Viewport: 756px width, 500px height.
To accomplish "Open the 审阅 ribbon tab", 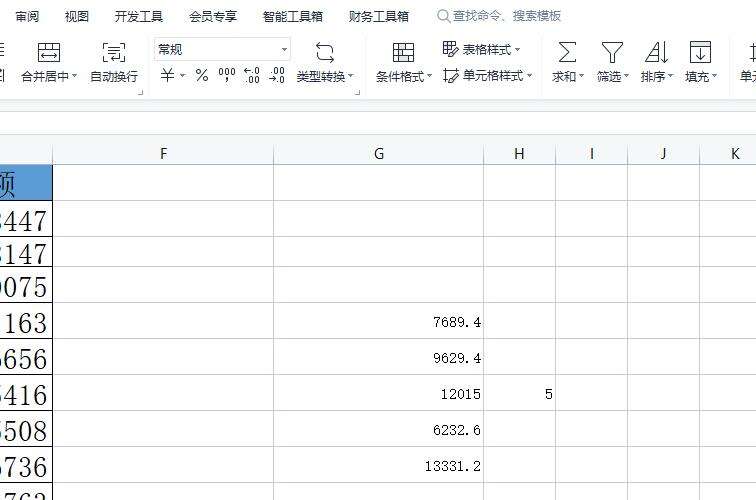I will pos(27,16).
